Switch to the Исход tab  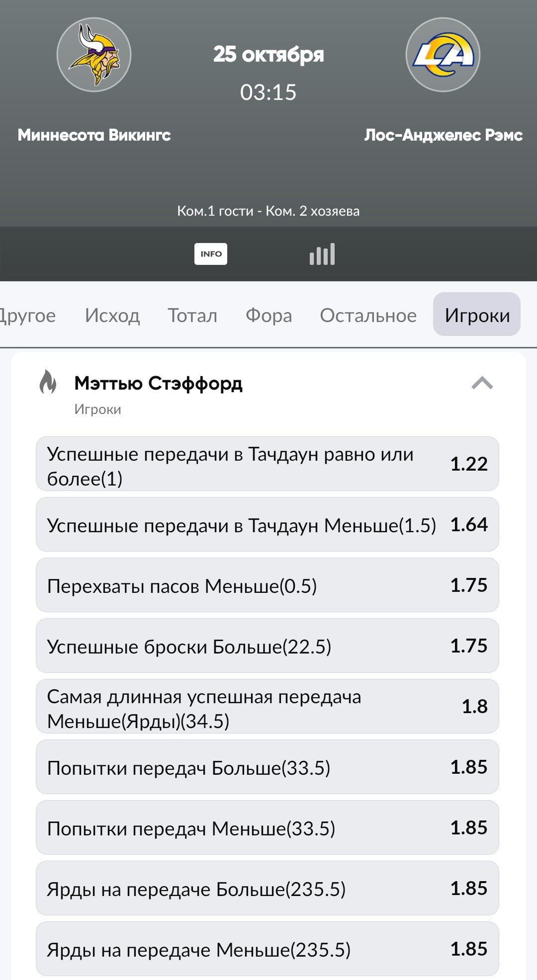pos(112,315)
